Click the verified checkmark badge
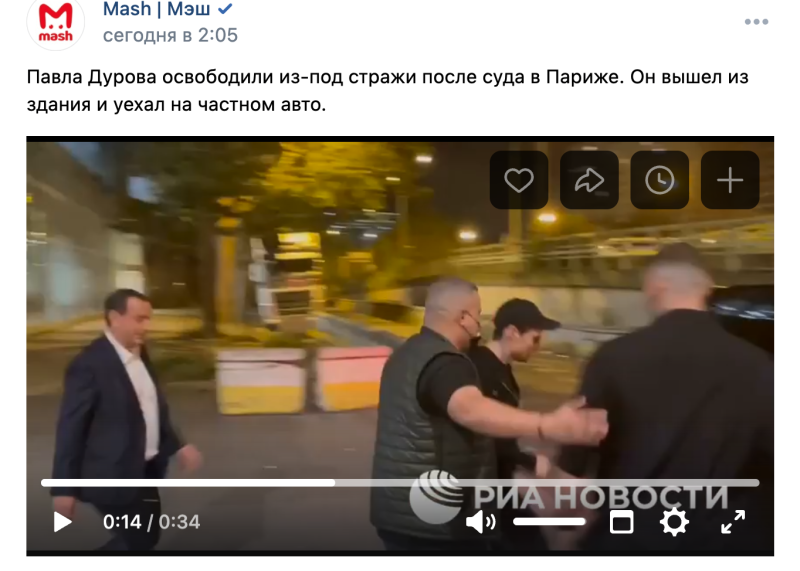The image size is (800, 571). point(225,9)
